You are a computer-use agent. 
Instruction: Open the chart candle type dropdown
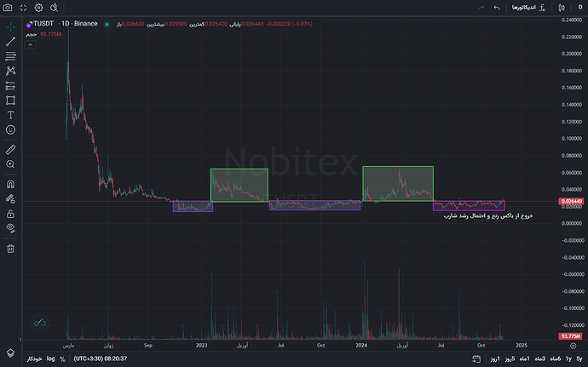click(x=562, y=8)
